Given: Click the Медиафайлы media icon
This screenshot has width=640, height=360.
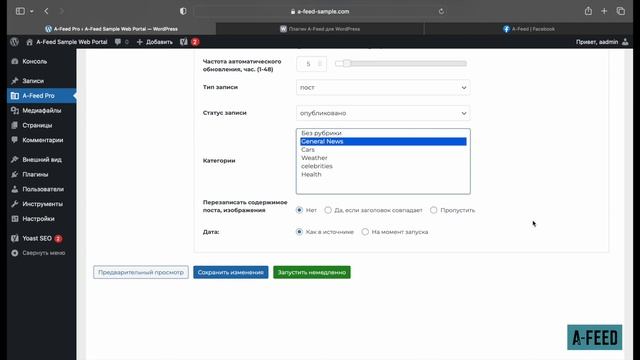Looking at the screenshot, I should [x=15, y=111].
